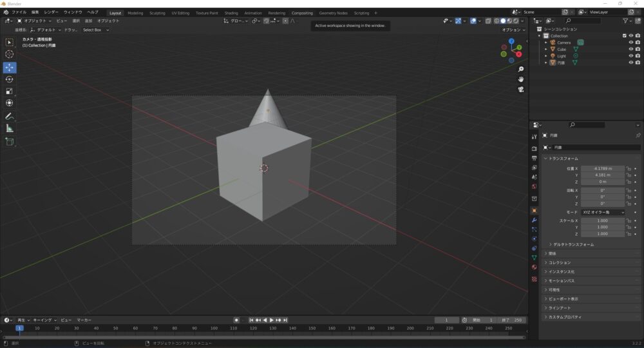Click the timeline horizontal scrollbar

pyautogui.click(x=264, y=337)
